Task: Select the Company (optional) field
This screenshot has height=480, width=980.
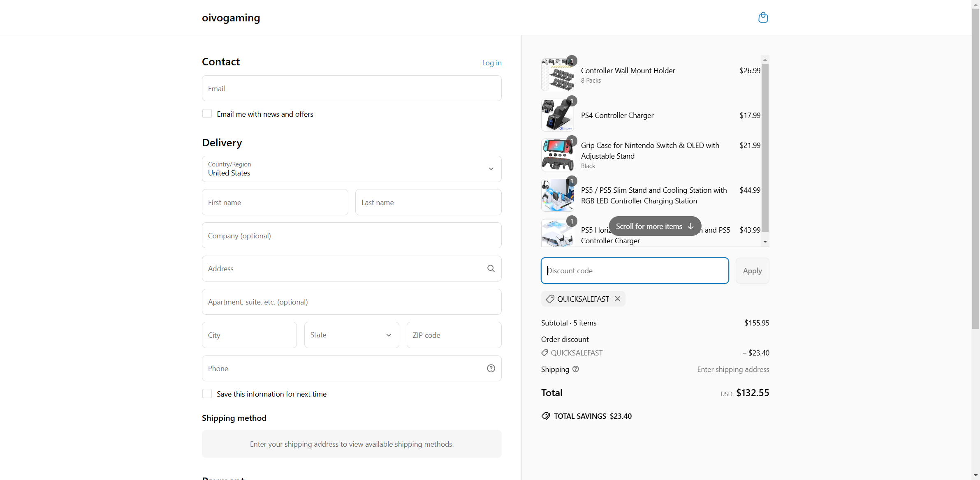Action: click(x=352, y=235)
